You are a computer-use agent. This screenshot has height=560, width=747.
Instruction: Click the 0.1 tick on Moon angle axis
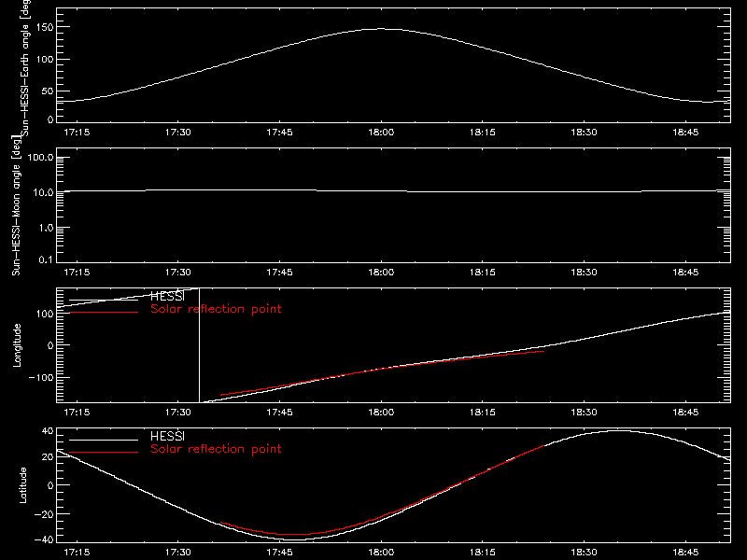tap(46, 260)
